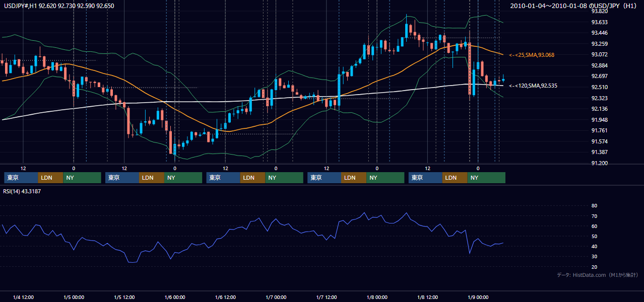The height and width of the screenshot is (302, 644).
Task: Click the 1/7 00:00 date axis label
Action: tap(276, 297)
